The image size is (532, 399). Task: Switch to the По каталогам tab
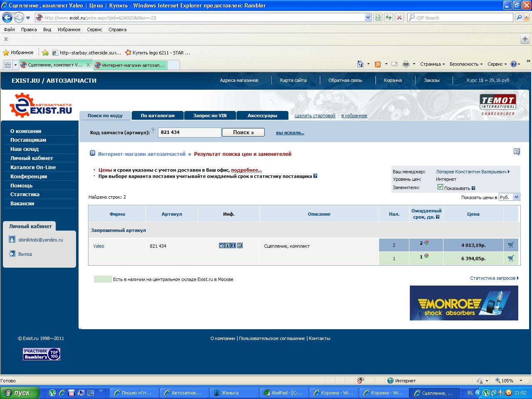tap(158, 116)
